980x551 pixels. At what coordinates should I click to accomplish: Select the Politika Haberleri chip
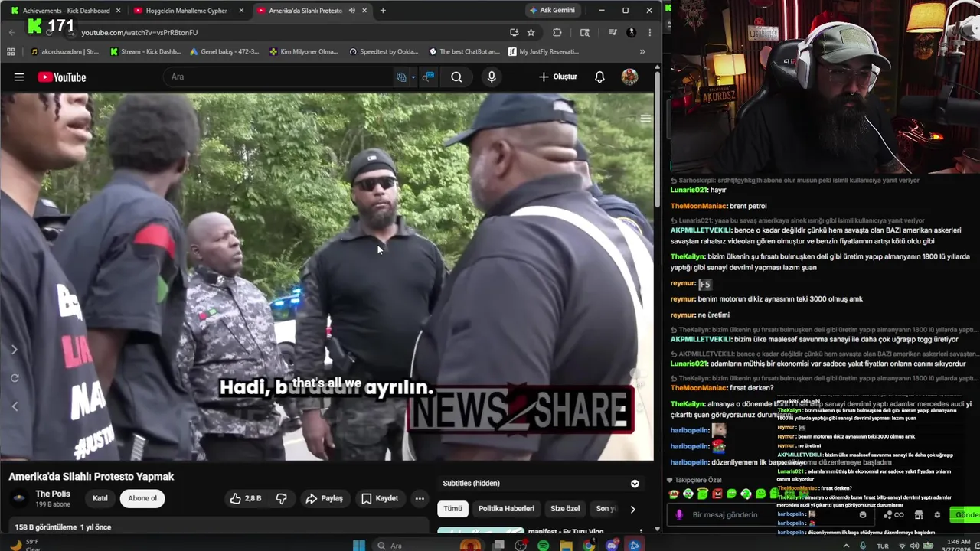click(506, 508)
